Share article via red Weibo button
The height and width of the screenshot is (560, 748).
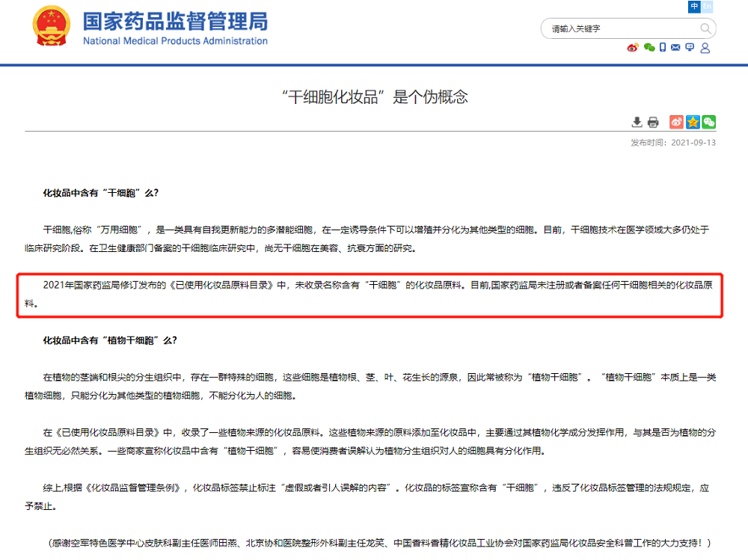pyautogui.click(x=676, y=122)
